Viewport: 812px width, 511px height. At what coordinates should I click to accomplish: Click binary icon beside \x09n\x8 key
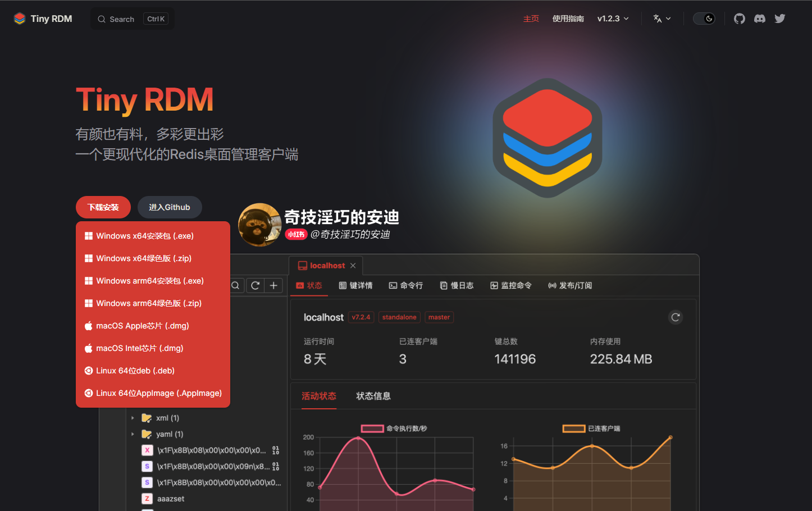[x=276, y=467]
